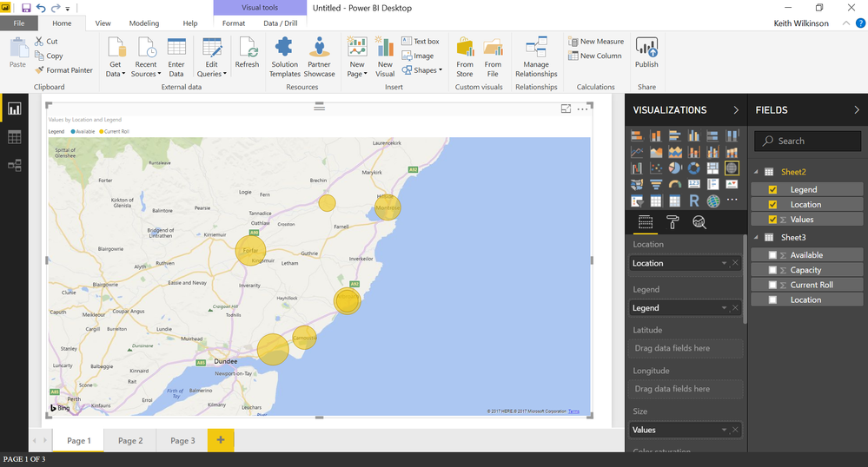Image resolution: width=868 pixels, height=467 pixels.
Task: Go to Page 3 tab
Action: point(182,440)
